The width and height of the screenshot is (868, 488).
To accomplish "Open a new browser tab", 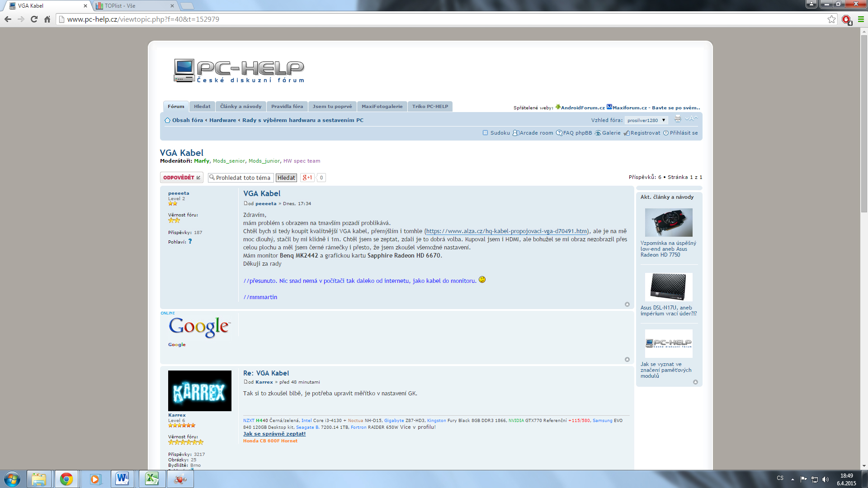I will [x=187, y=6].
